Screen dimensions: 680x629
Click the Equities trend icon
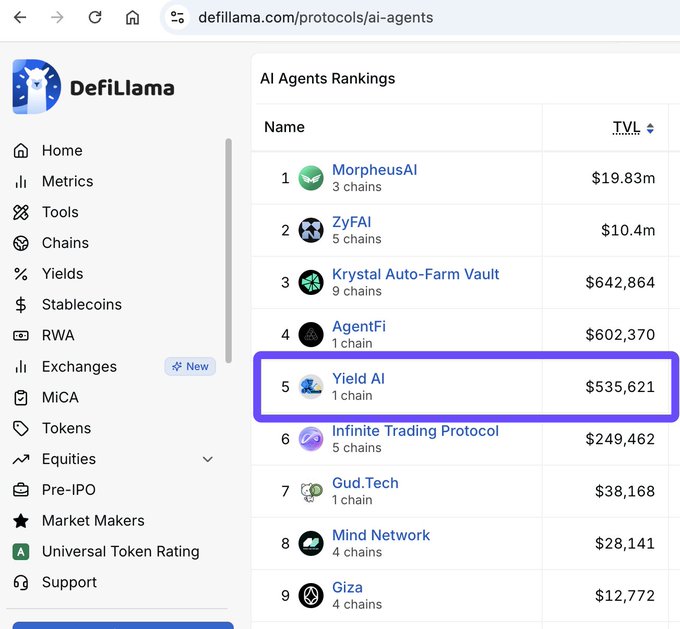pyautogui.click(x=21, y=459)
